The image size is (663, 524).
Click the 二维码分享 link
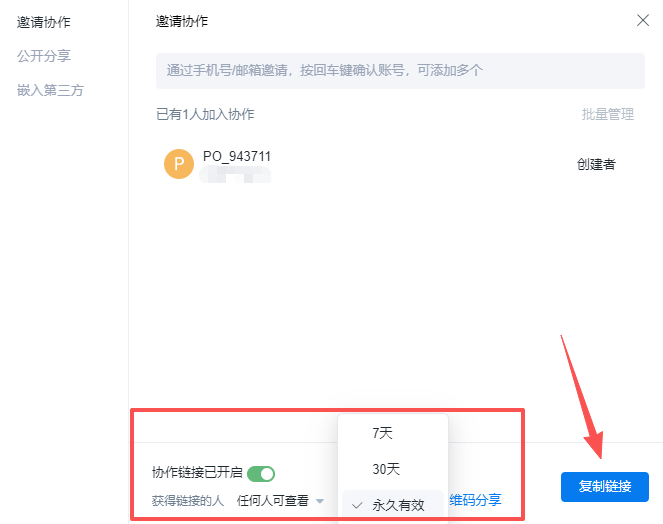475,500
